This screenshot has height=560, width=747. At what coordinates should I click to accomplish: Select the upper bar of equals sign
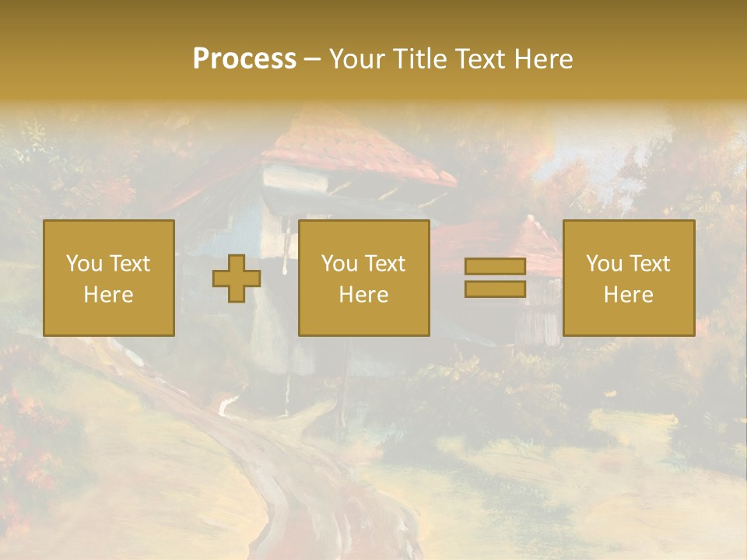click(x=495, y=267)
